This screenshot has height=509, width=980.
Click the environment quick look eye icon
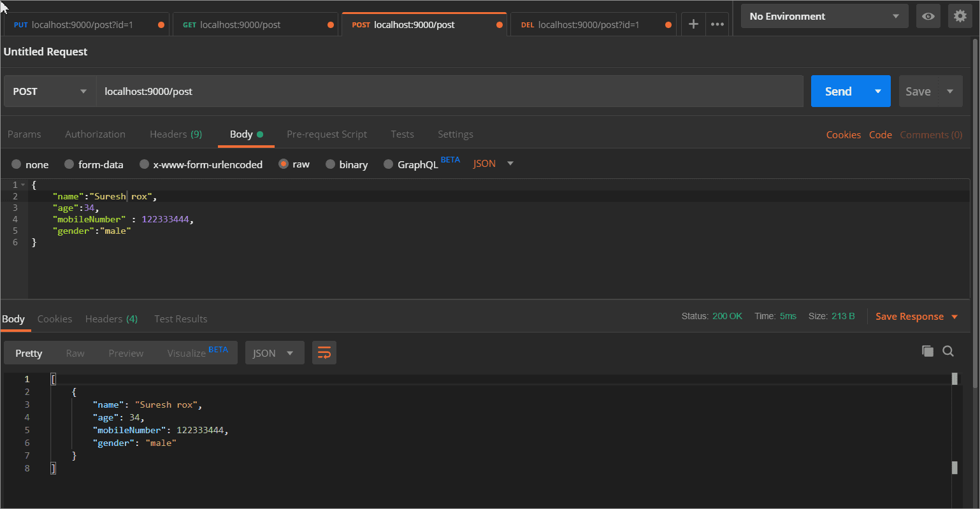coord(928,17)
